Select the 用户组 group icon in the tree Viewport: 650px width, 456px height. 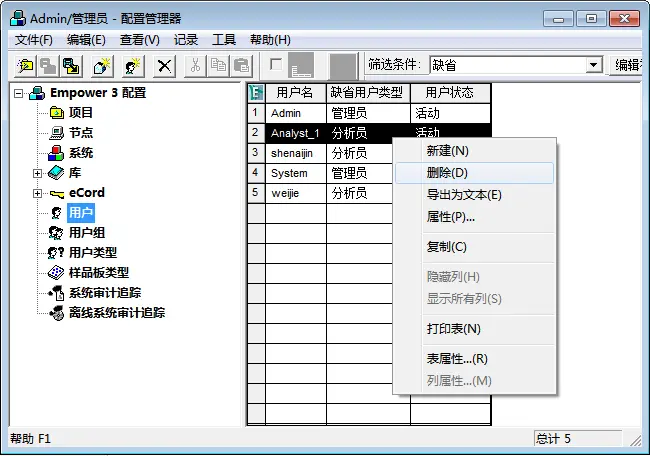(x=56, y=233)
